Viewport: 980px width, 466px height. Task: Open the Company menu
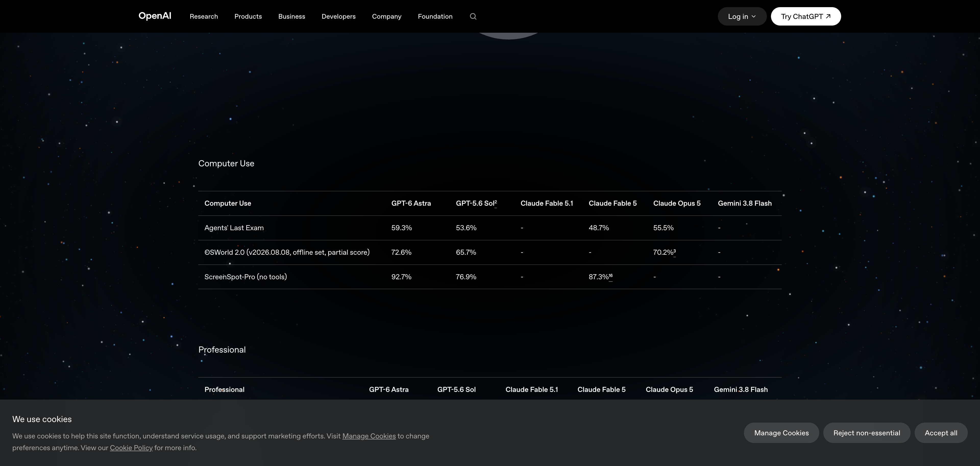point(387,16)
